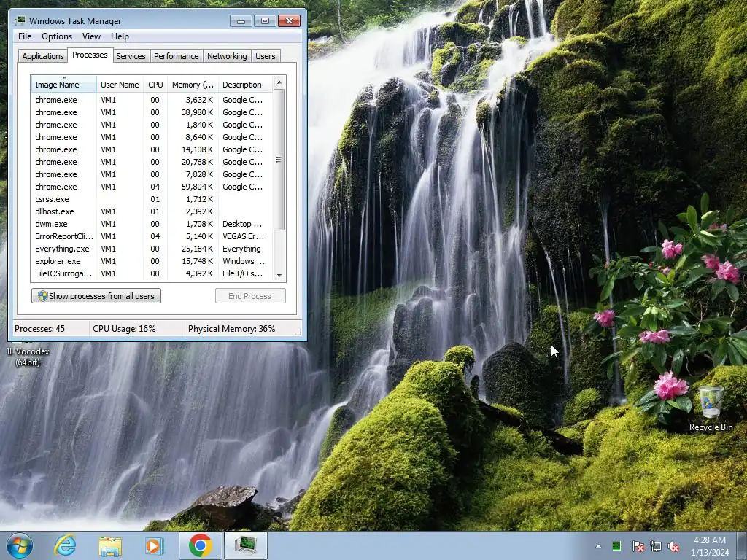
Task: Click the Show desktop button at taskbar end
Action: [x=742, y=546]
